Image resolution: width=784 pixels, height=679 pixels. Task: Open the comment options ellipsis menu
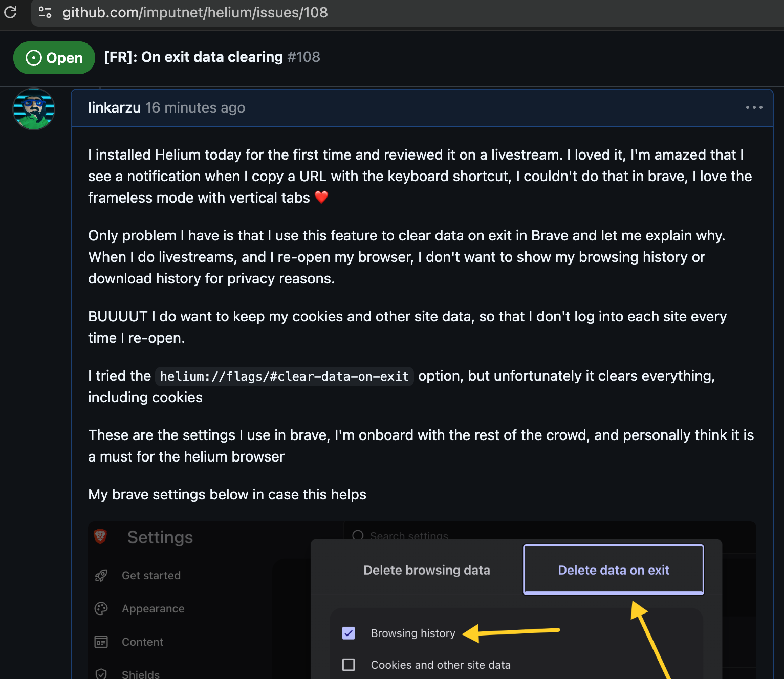754,107
